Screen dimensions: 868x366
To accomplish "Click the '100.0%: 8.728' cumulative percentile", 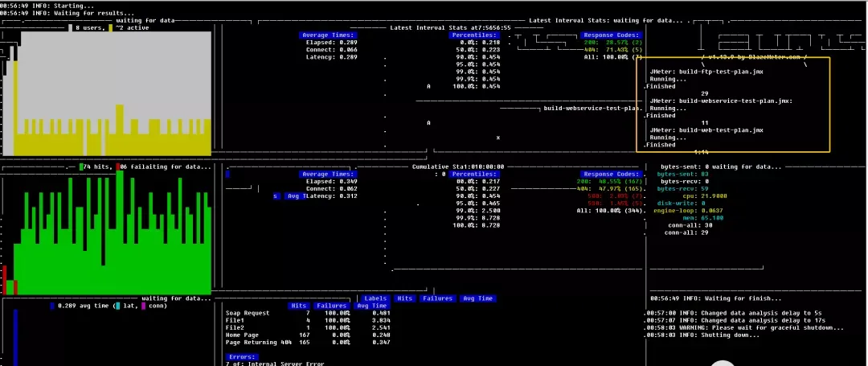I will tap(476, 225).
